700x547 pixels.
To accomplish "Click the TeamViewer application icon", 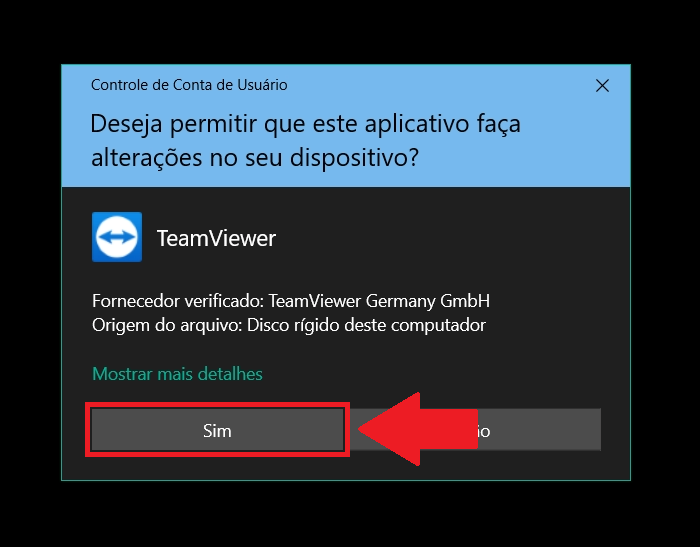I will [x=117, y=237].
